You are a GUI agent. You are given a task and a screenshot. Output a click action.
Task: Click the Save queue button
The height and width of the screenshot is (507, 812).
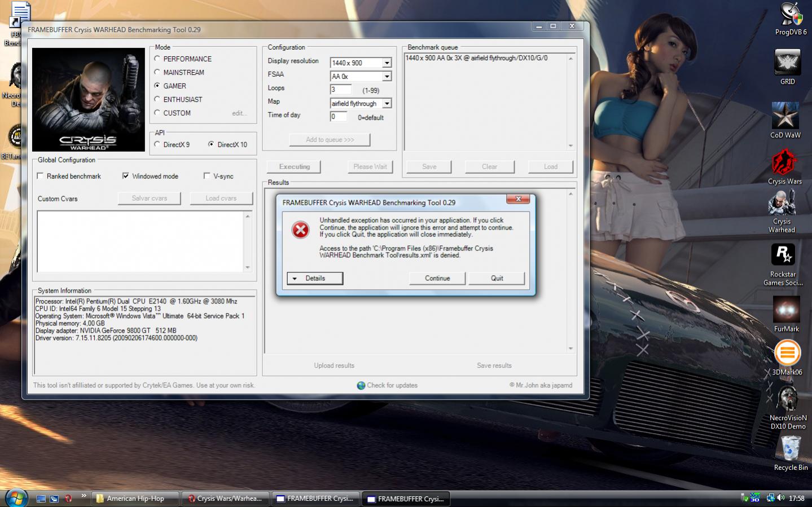point(429,166)
